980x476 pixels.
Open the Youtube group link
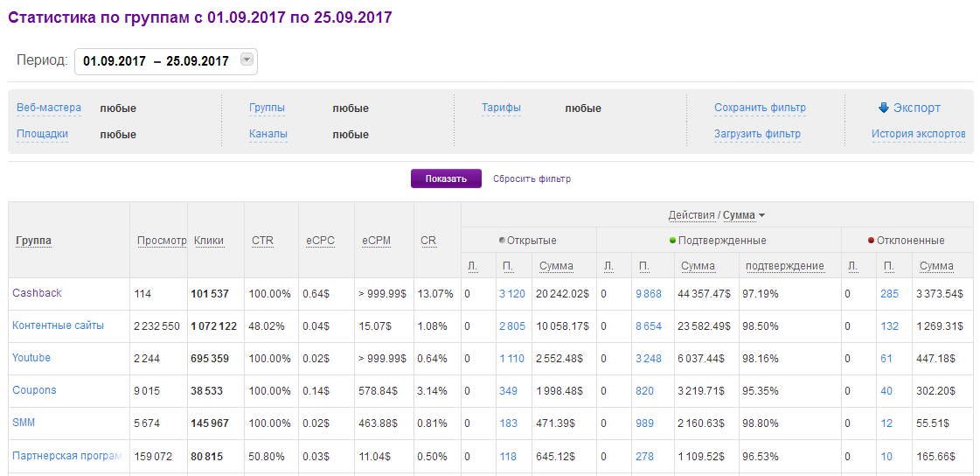(31, 358)
